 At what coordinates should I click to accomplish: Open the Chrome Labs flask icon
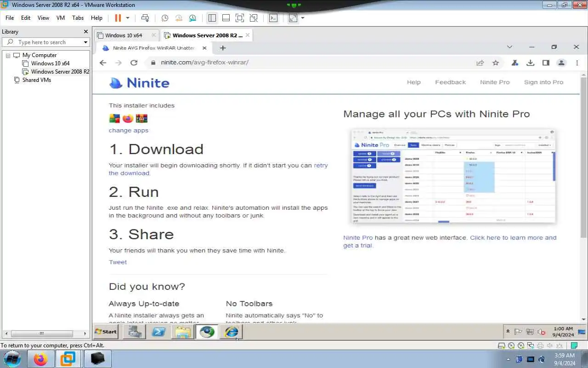515,63
